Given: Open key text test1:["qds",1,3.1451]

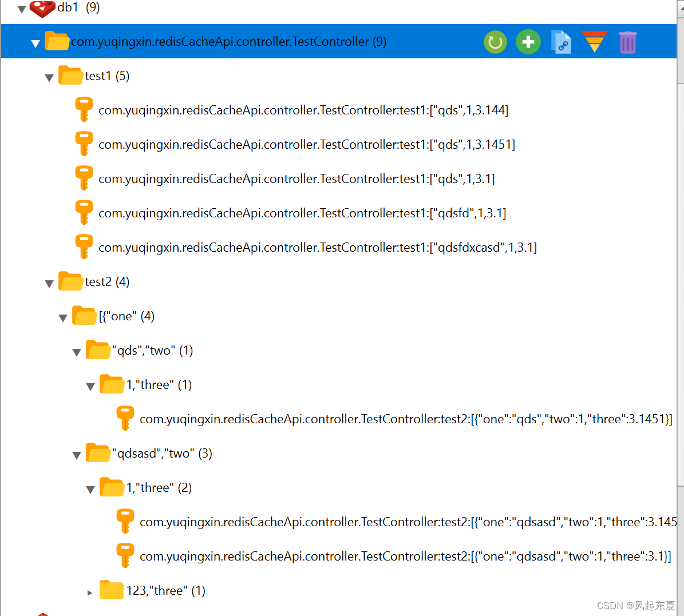Looking at the screenshot, I should (307, 144).
